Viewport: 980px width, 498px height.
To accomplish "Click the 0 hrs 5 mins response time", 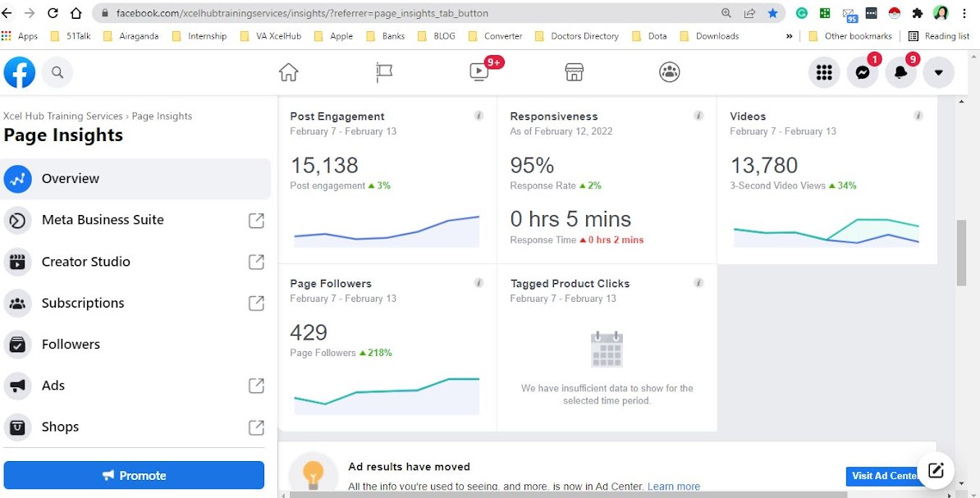I will click(570, 219).
